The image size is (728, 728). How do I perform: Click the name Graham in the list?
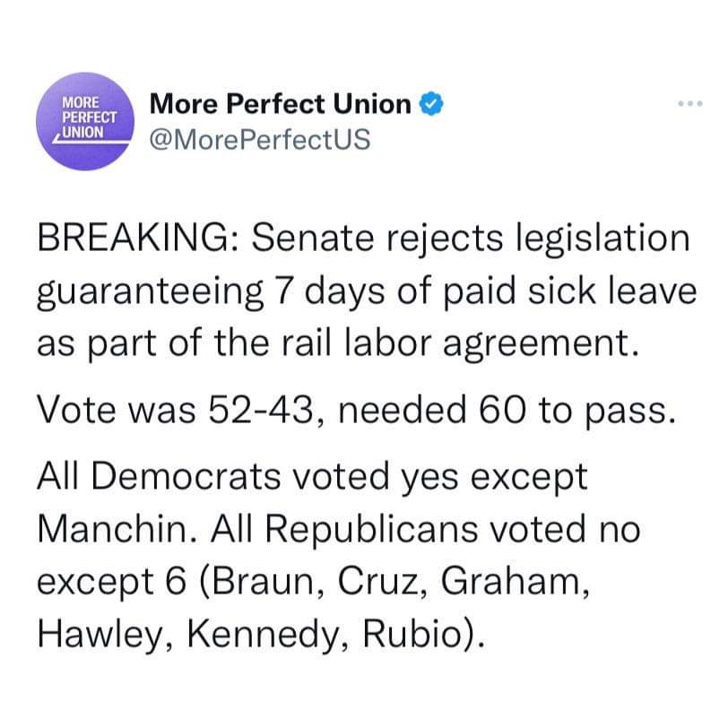(x=510, y=581)
